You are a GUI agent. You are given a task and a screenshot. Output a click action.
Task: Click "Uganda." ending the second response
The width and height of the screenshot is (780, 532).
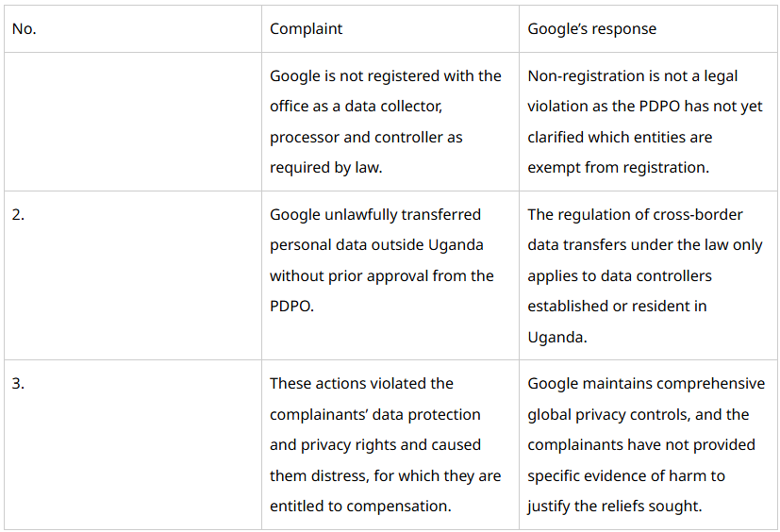pos(556,337)
